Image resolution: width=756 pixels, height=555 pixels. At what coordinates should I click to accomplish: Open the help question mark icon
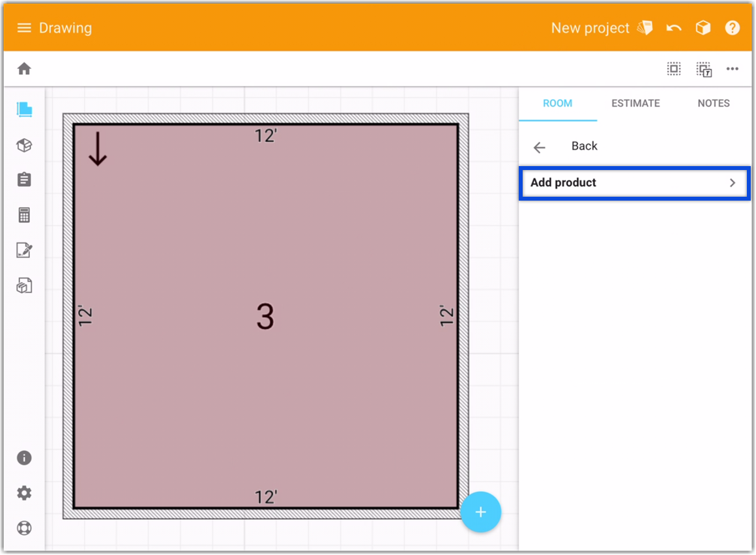[732, 28]
